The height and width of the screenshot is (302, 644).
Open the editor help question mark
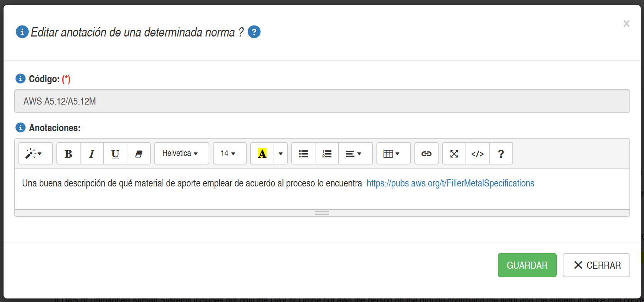(501, 153)
